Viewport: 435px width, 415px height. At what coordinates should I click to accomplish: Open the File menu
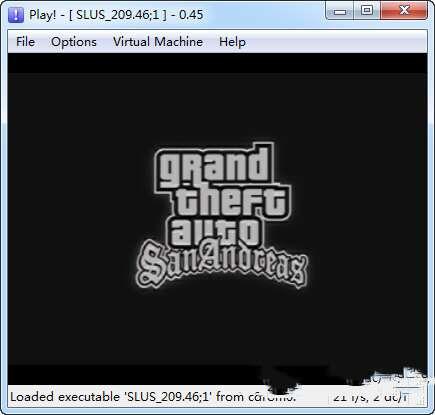25,42
